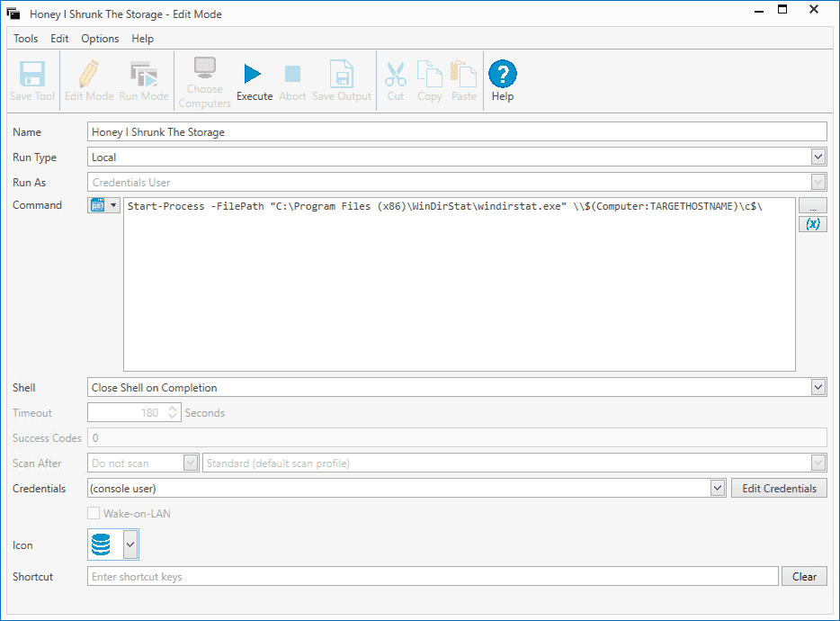Click the Paste icon
This screenshot has height=621, width=840.
463,74
